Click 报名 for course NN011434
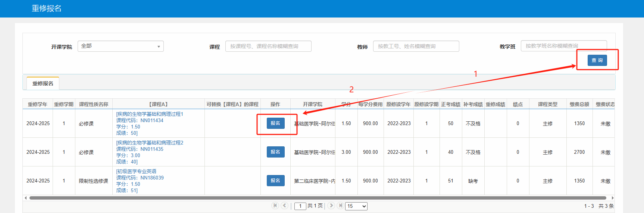 (275, 123)
